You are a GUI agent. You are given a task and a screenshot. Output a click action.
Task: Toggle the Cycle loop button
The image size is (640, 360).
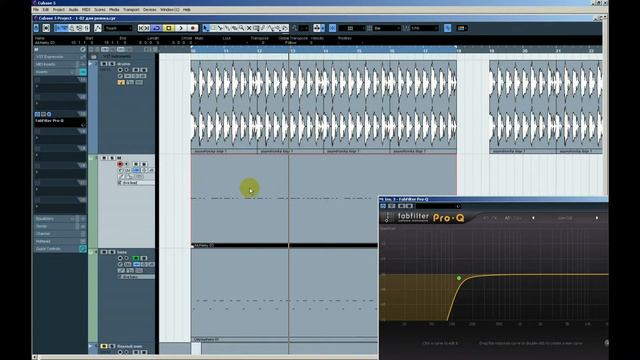click(x=156, y=28)
